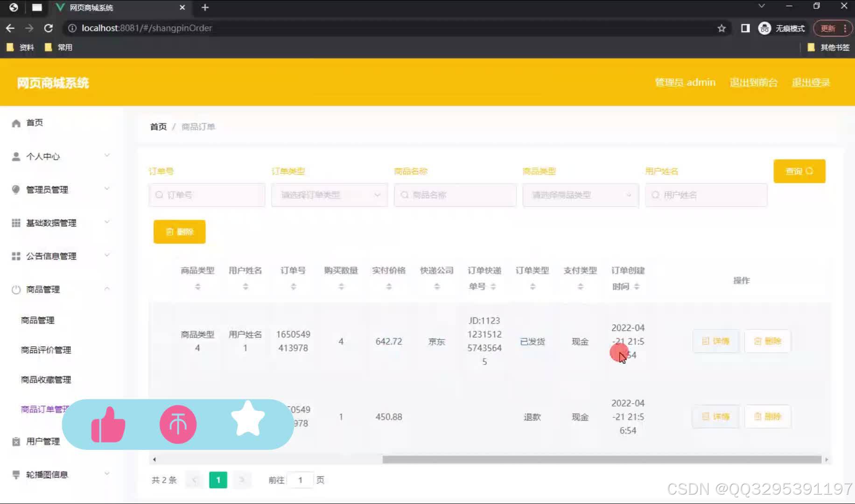
Task: Open 商品管理 submenu item
Action: point(38,320)
